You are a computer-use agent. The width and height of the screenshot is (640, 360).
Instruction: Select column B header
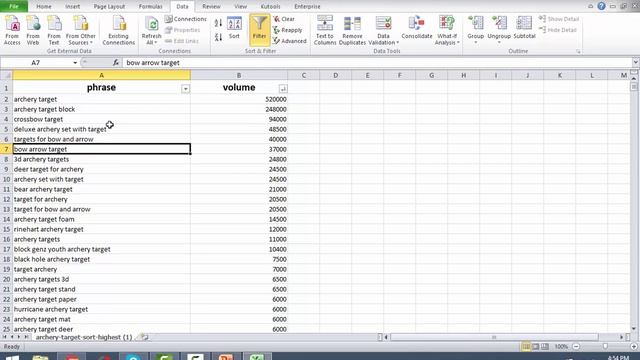click(x=239, y=75)
